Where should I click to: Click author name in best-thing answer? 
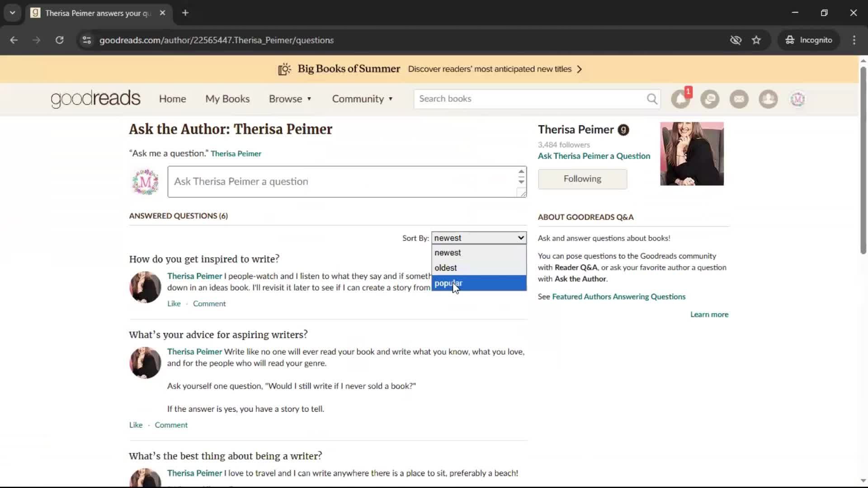click(x=194, y=473)
